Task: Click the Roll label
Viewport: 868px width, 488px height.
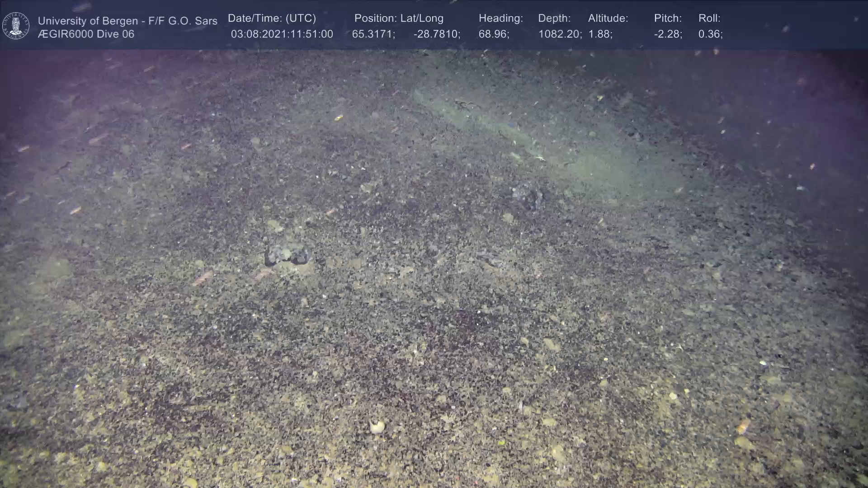Action: pyautogui.click(x=709, y=19)
